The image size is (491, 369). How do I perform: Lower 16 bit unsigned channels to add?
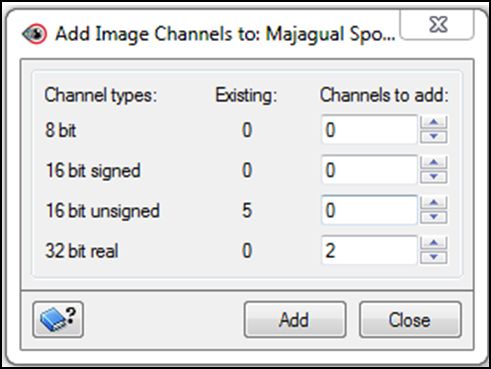tap(433, 217)
